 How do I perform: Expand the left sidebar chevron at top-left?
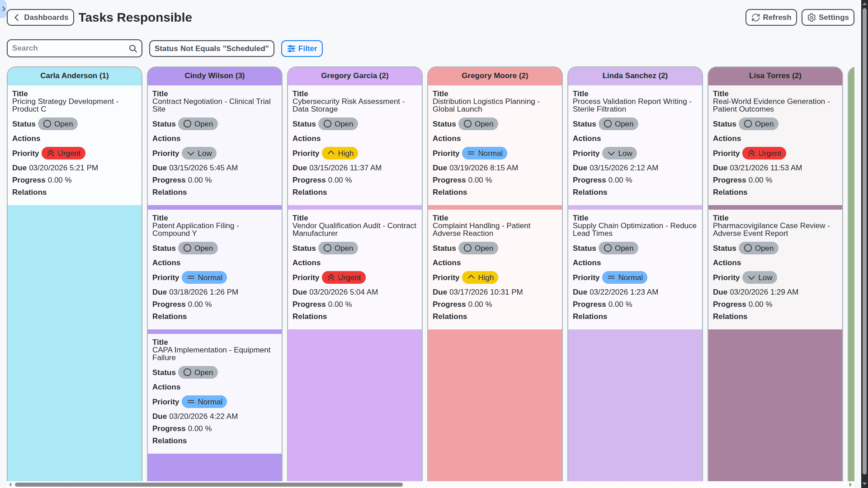click(4, 9)
